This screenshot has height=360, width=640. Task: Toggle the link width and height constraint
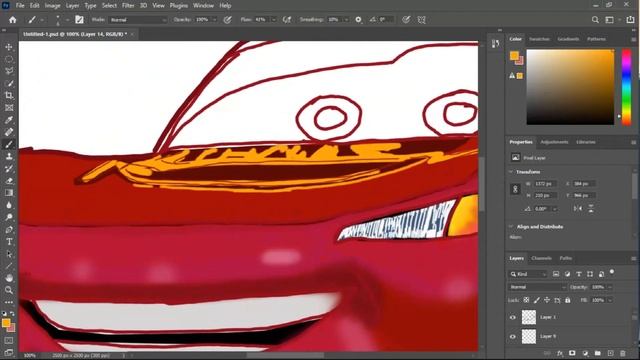click(x=515, y=189)
